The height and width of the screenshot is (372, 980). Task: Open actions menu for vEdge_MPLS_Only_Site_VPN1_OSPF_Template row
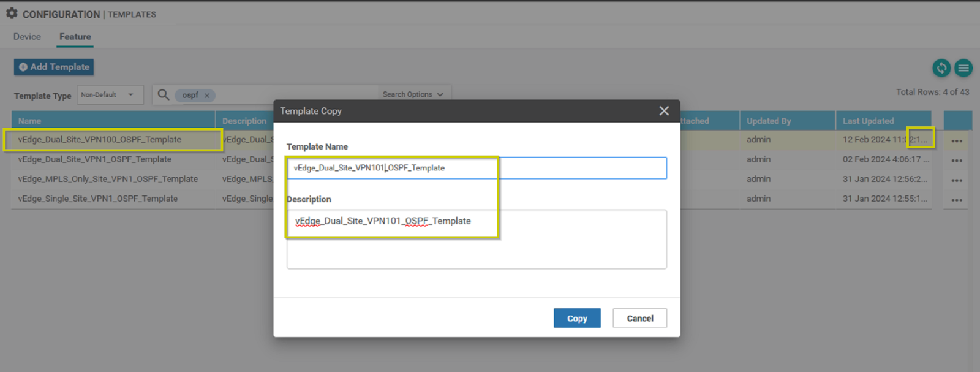[957, 180]
